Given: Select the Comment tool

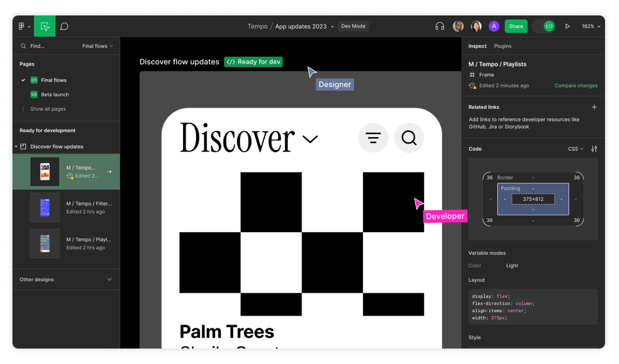Looking at the screenshot, I should coord(64,26).
